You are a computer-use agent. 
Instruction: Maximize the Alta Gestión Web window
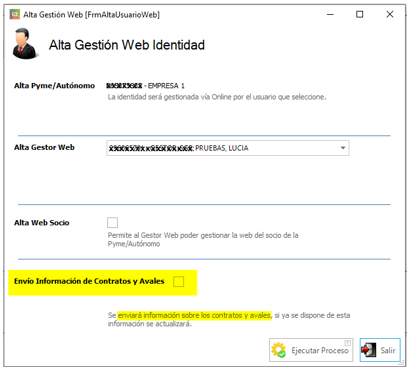coord(360,14)
